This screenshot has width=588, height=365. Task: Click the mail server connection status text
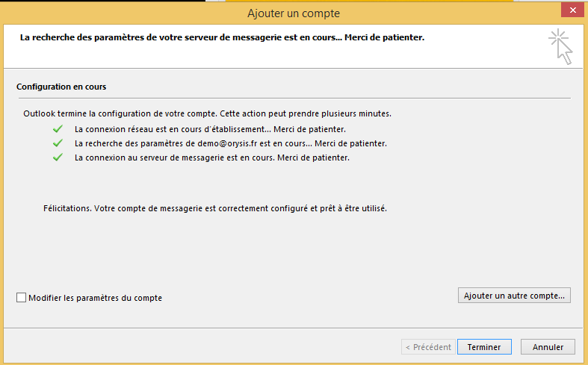coord(212,157)
